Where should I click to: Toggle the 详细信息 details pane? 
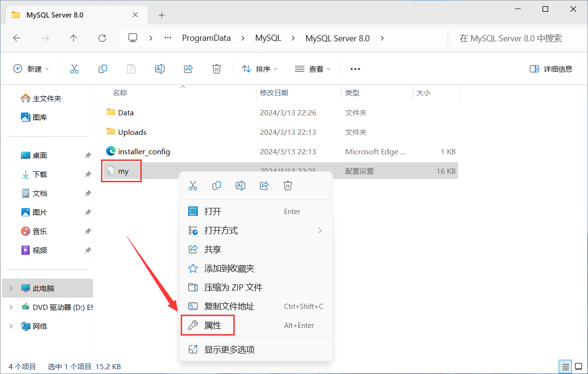(551, 69)
